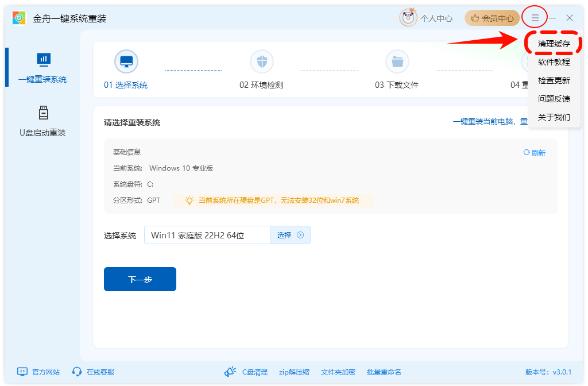Image resolution: width=588 pixels, height=386 pixels.
Task: Open 软件教程 from the menu
Action: 554,62
